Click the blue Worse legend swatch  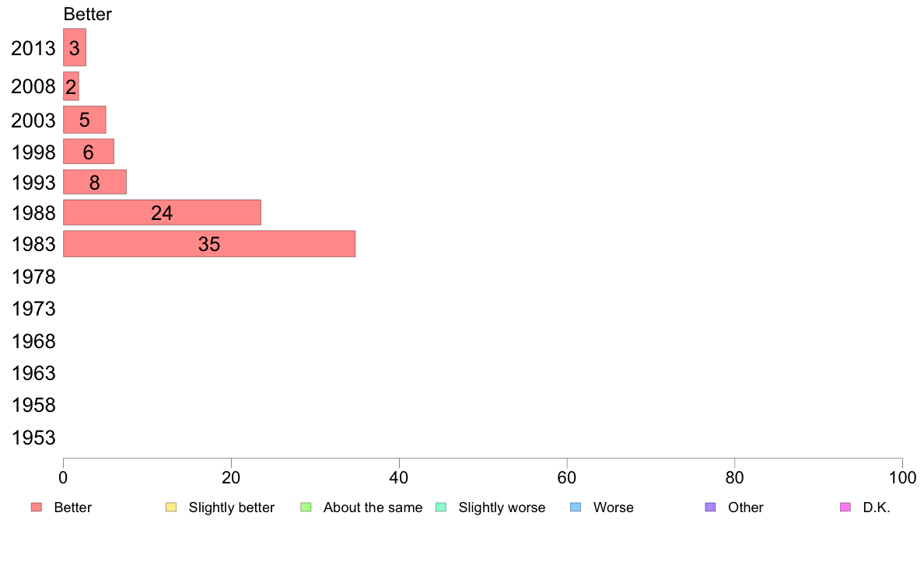tap(576, 507)
